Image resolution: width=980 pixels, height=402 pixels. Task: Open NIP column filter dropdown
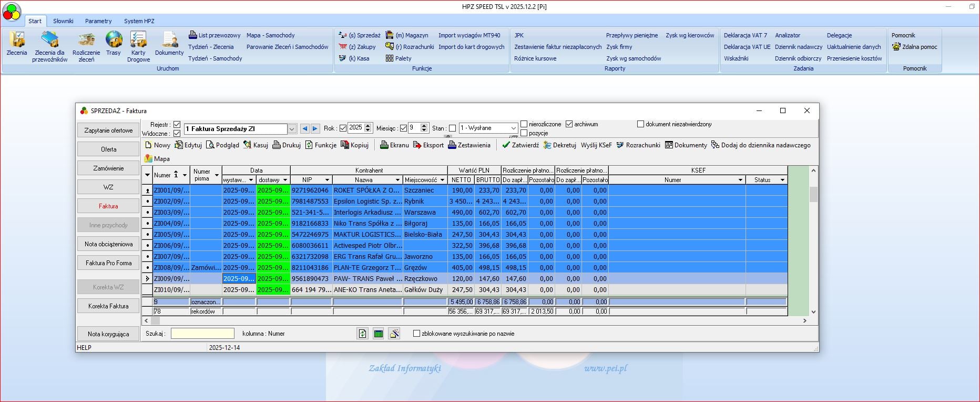(x=327, y=180)
